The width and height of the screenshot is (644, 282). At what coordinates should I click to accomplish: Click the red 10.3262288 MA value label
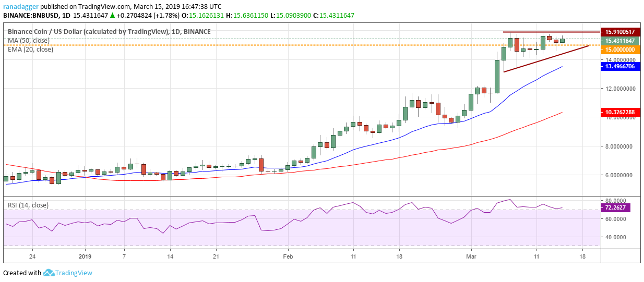click(x=620, y=112)
